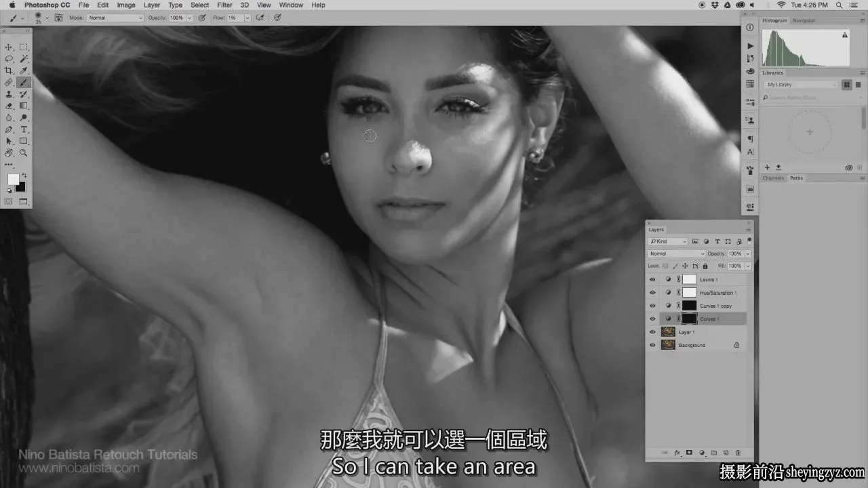Select the Magic Wand tool
The image size is (868, 488).
click(x=24, y=59)
